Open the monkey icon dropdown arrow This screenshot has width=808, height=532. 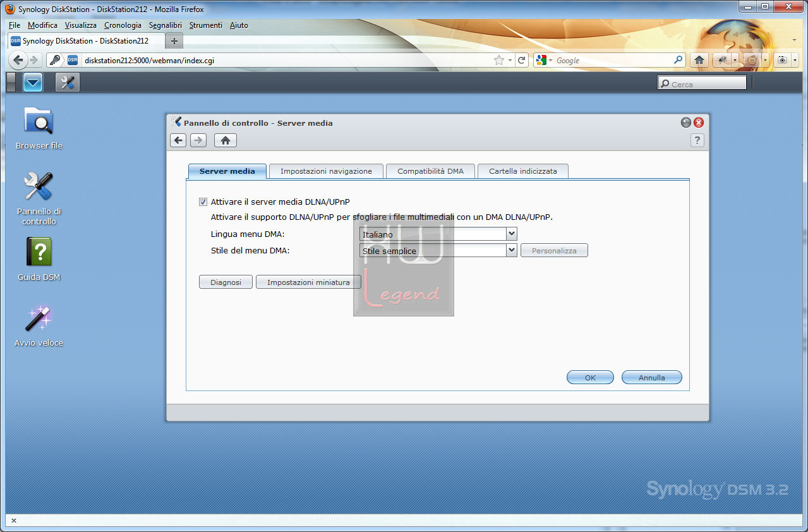(x=765, y=60)
